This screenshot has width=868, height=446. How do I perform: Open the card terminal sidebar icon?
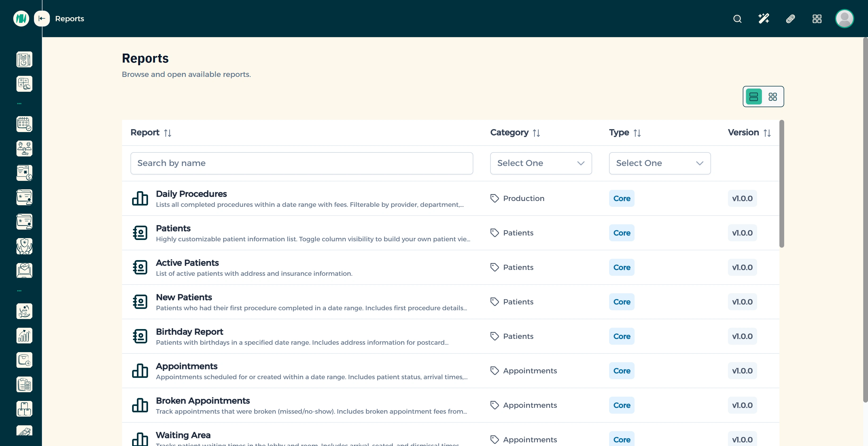click(x=24, y=431)
